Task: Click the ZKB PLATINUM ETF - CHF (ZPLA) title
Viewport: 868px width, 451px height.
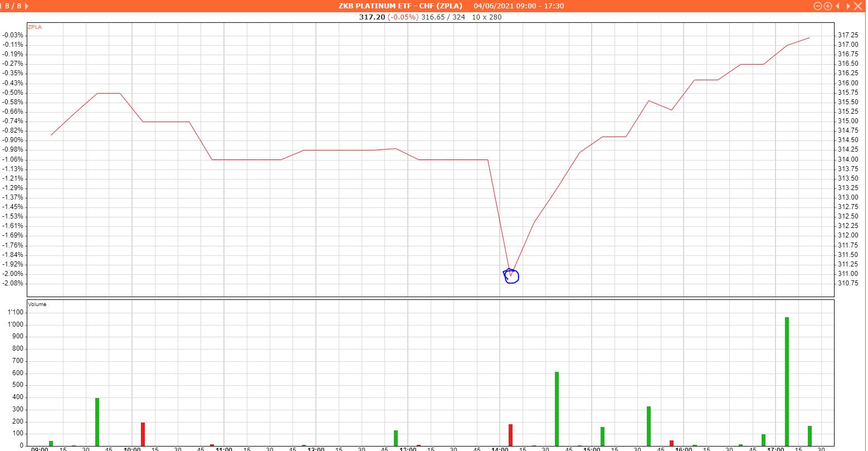Action: tap(401, 6)
